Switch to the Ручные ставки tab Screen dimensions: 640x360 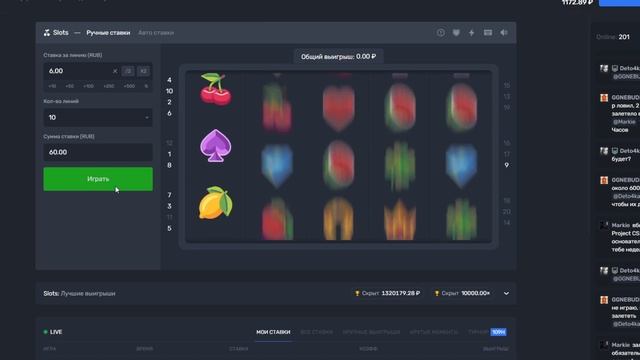click(108, 33)
